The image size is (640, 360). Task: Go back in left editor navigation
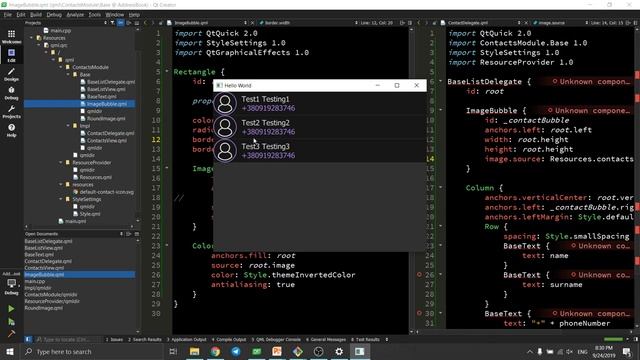click(x=145, y=23)
